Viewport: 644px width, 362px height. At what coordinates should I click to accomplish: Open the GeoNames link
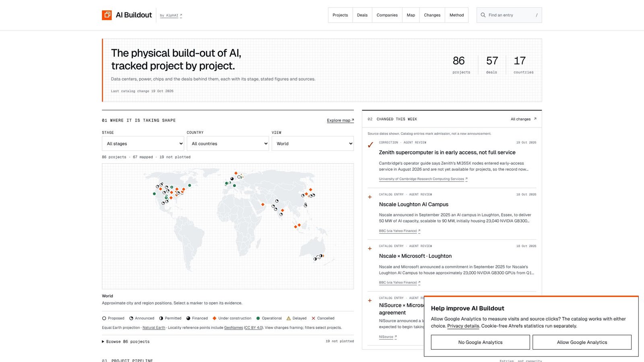(x=233, y=328)
